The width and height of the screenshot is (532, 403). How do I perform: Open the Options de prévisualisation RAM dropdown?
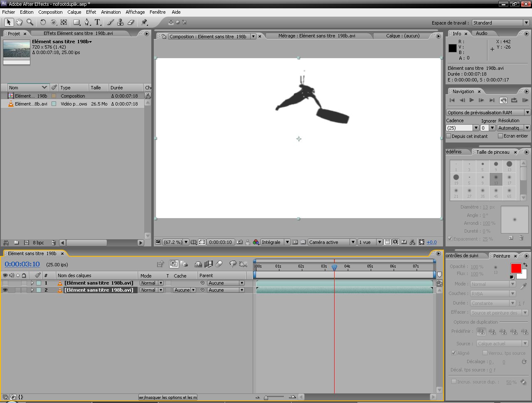[x=488, y=113]
